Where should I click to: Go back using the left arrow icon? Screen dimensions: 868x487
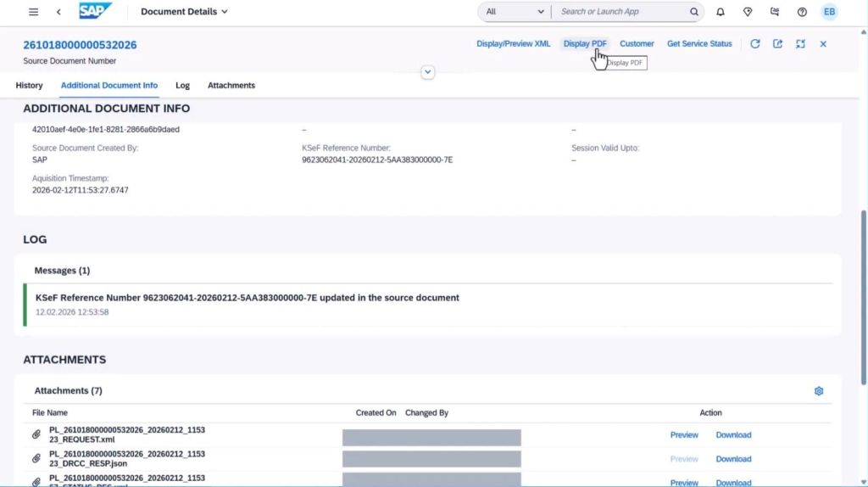(58, 12)
